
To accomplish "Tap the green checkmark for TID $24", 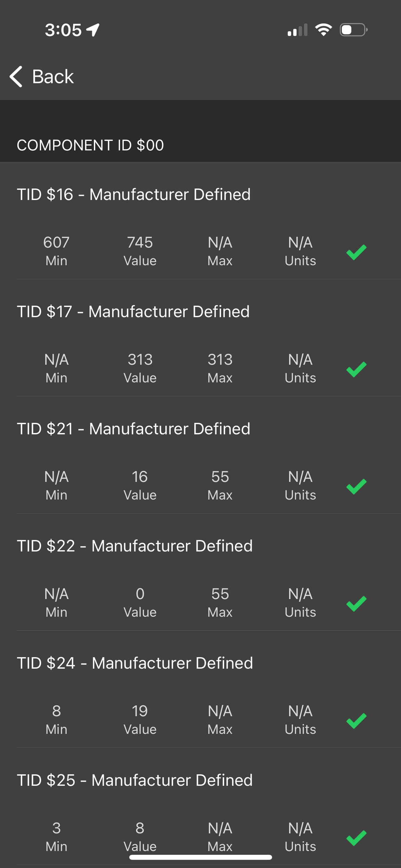I will [x=357, y=720].
